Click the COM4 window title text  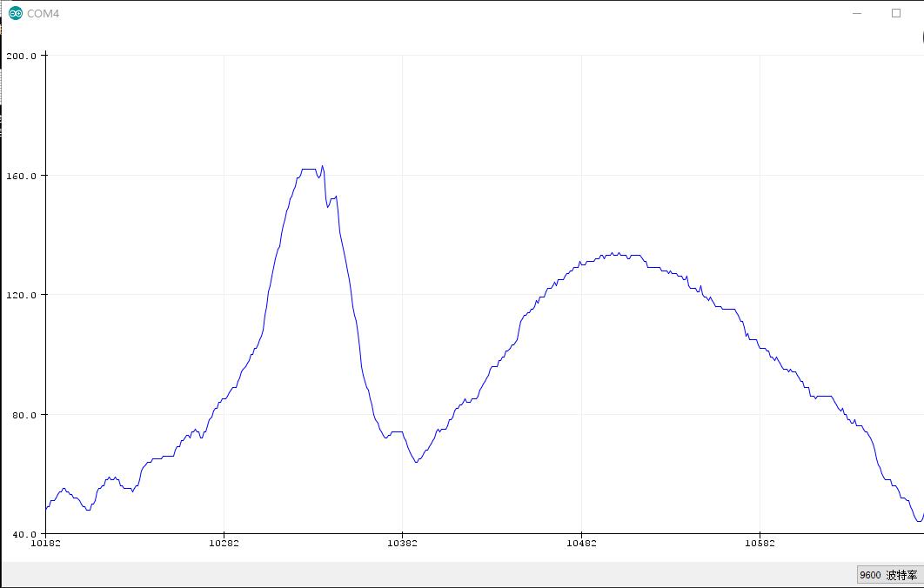(43, 14)
